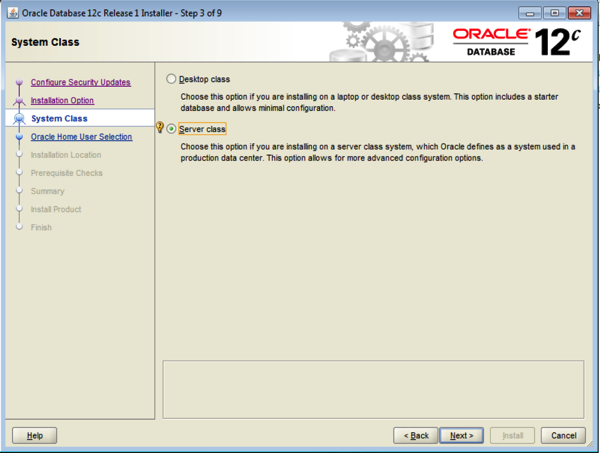Click the yellow hint key icon beside Server class
The height and width of the screenshot is (453, 600).
point(160,127)
